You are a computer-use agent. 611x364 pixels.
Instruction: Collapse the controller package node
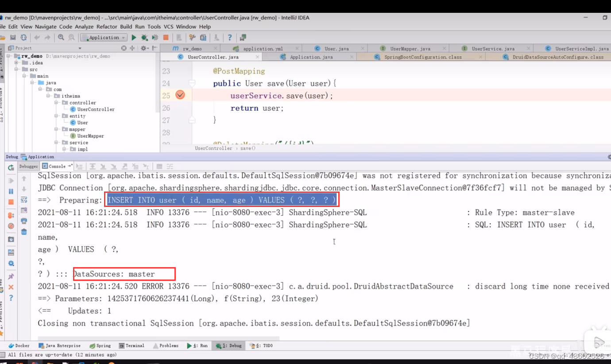[x=57, y=103]
